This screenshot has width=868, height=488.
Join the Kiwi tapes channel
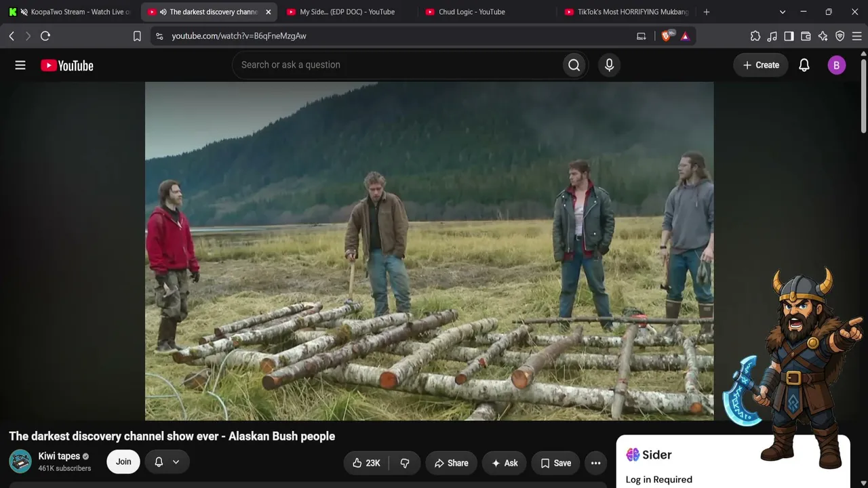click(123, 462)
